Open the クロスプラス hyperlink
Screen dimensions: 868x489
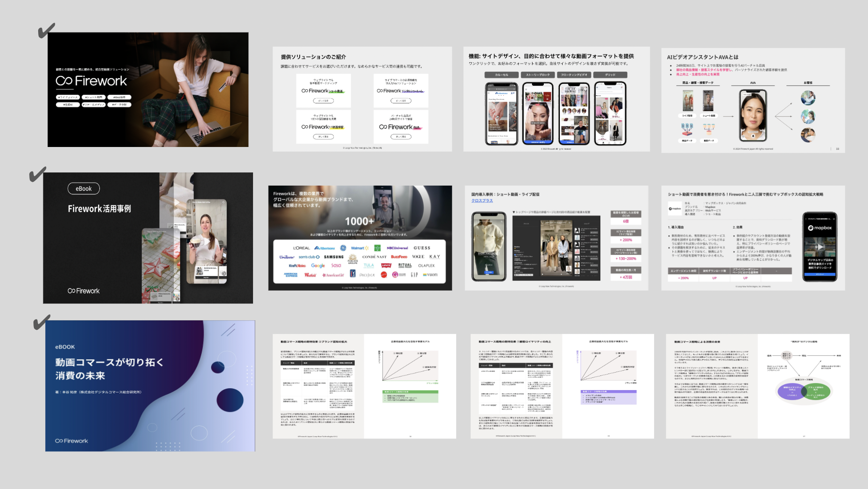coord(482,201)
